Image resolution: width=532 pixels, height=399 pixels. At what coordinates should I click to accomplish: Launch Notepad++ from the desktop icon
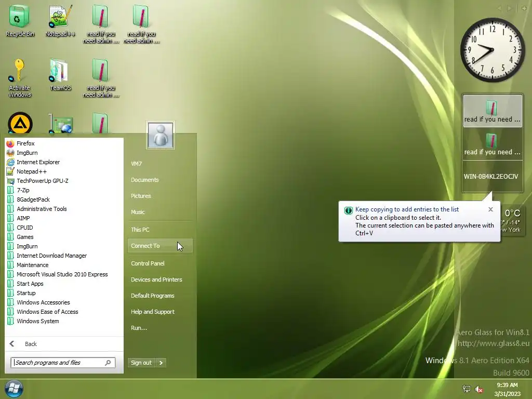[x=60, y=21]
